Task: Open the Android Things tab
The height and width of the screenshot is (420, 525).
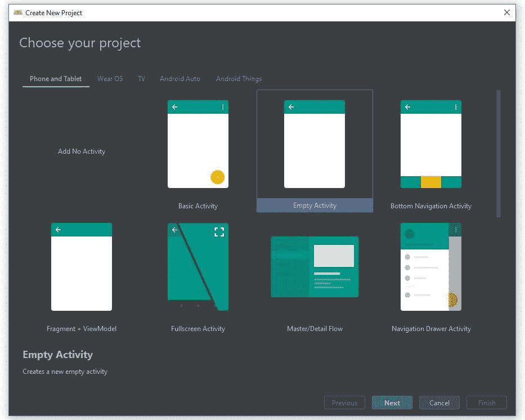Action: (239, 79)
